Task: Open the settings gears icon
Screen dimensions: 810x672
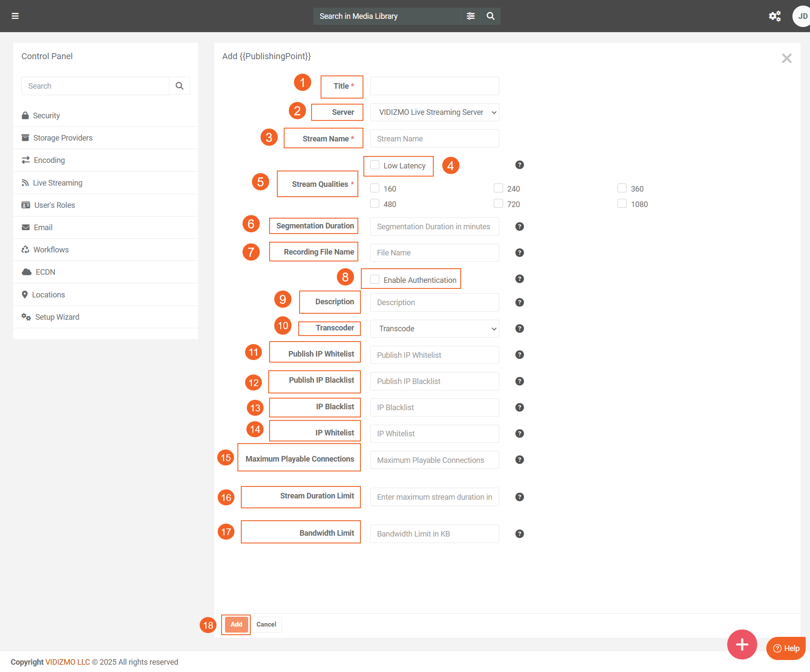Action: 774,16
